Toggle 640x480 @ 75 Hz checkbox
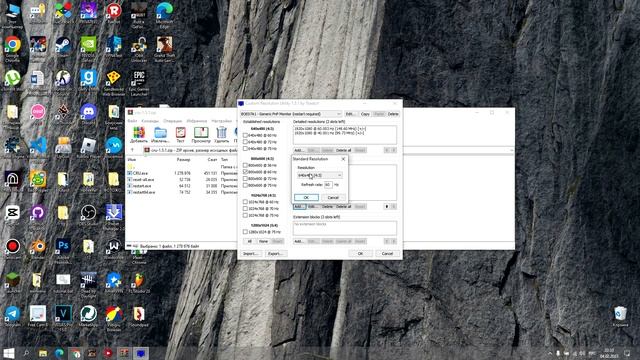 (x=245, y=148)
